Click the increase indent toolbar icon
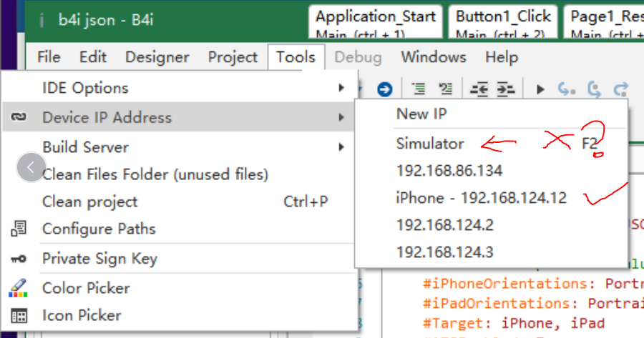644x338 pixels. pyautogui.click(x=505, y=89)
